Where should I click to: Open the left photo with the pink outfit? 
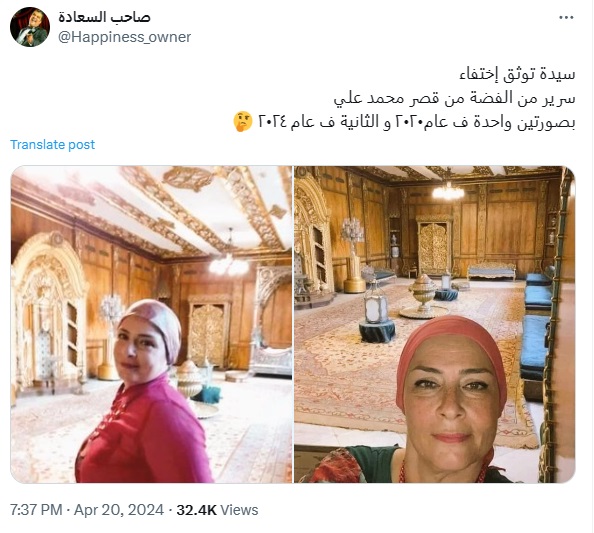pyautogui.click(x=152, y=324)
